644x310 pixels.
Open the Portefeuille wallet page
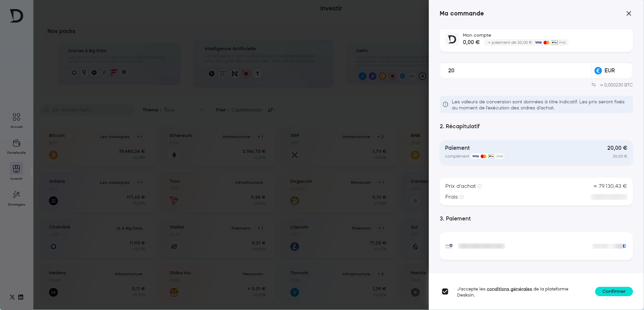point(17,146)
